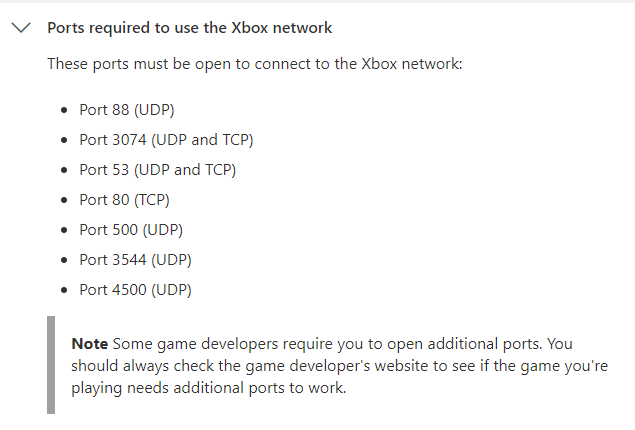Click the 'Ports required to use the Xbox network' heading

(190, 28)
